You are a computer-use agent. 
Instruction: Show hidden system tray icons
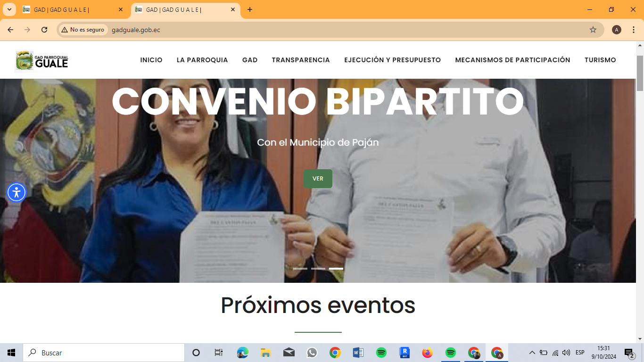point(532,353)
